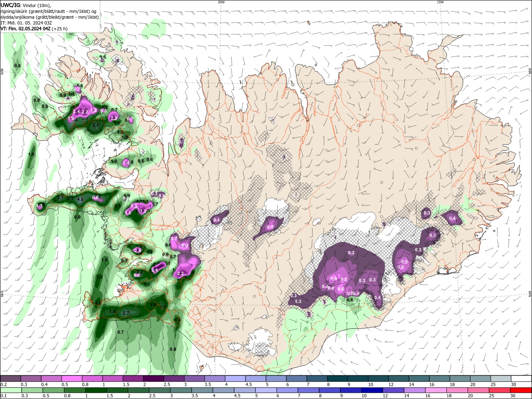Screen dimensions: 532x399
Task: Choose the darkest green 1 swatch, bottom legend row
Action: 96,390
